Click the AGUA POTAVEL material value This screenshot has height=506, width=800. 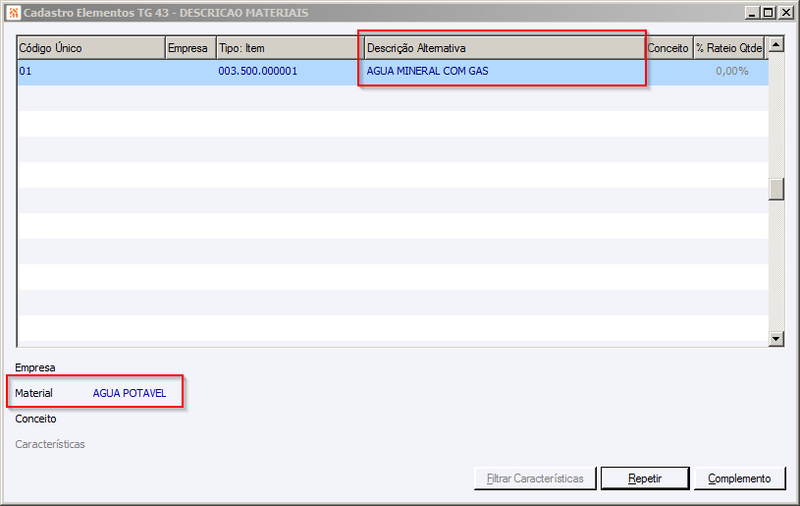[130, 393]
